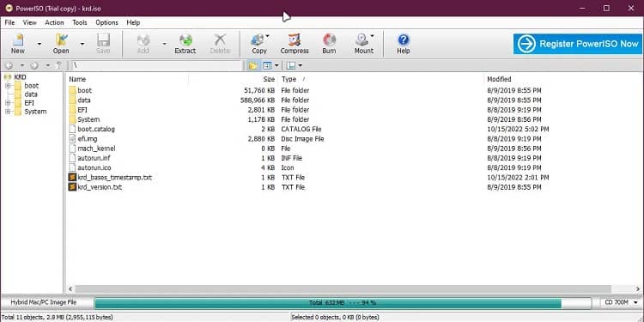This screenshot has height=322, width=644.
Task: Click the Delete toolbar icon
Action: 220,44
